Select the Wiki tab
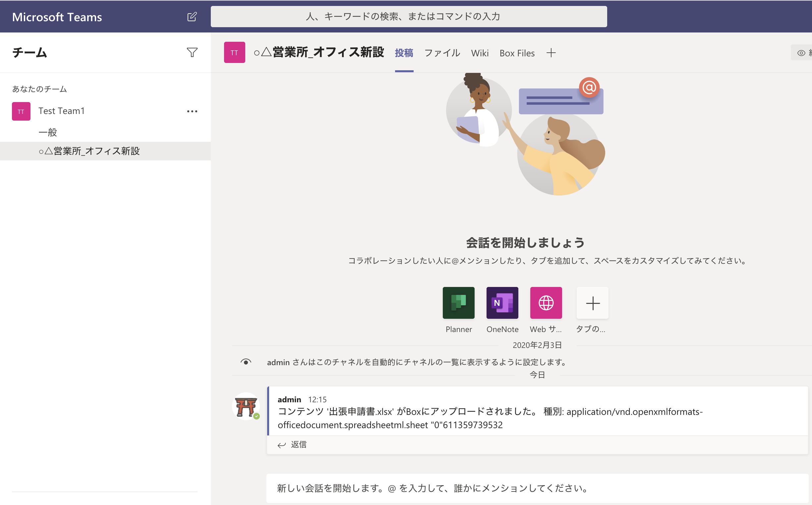The height and width of the screenshot is (505, 812). (x=480, y=53)
